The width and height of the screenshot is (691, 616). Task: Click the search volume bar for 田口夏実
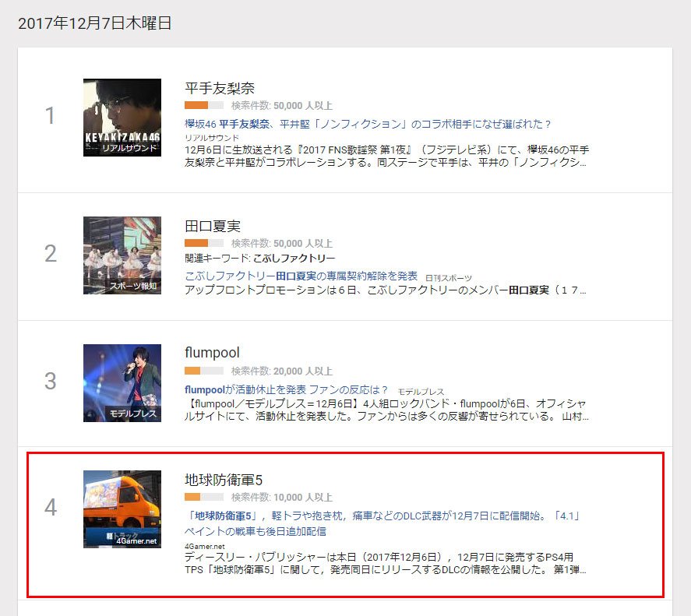coord(204,243)
